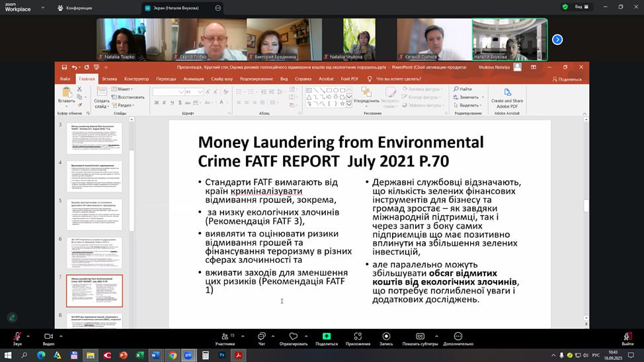Expand video options arrow beside Видео
Screen dimensions: 644x362
coord(61,335)
